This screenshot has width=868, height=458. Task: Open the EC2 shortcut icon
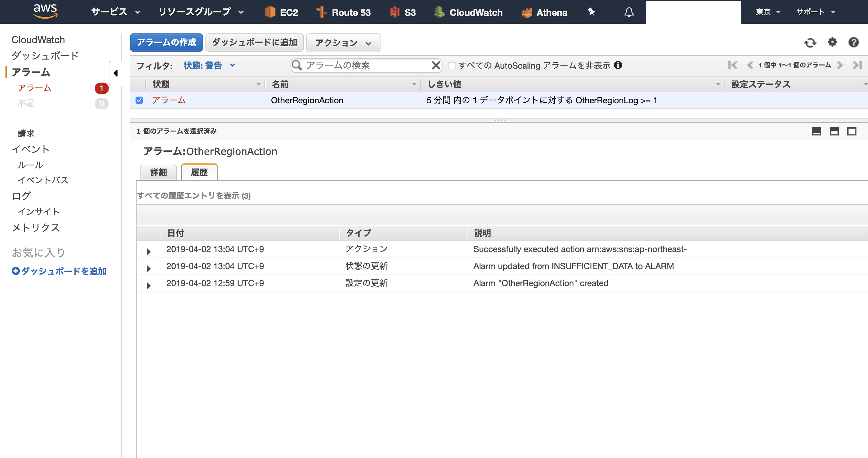coord(270,12)
